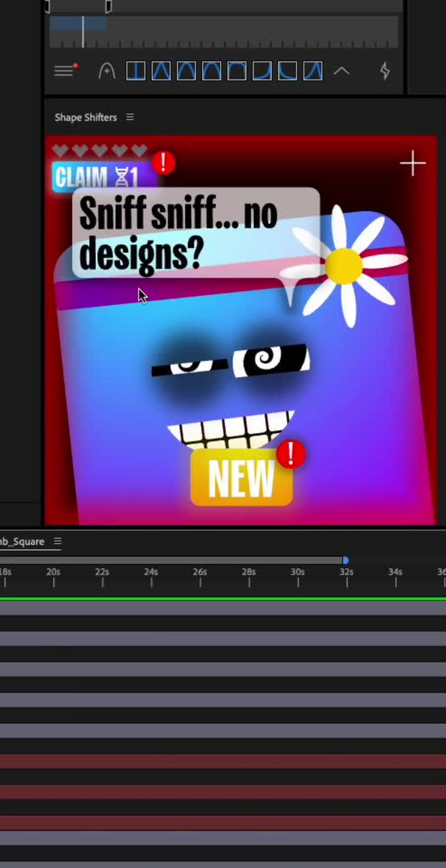Choose the triangle-shaped easing preset
This screenshot has width=446, height=868.
pos(161,71)
